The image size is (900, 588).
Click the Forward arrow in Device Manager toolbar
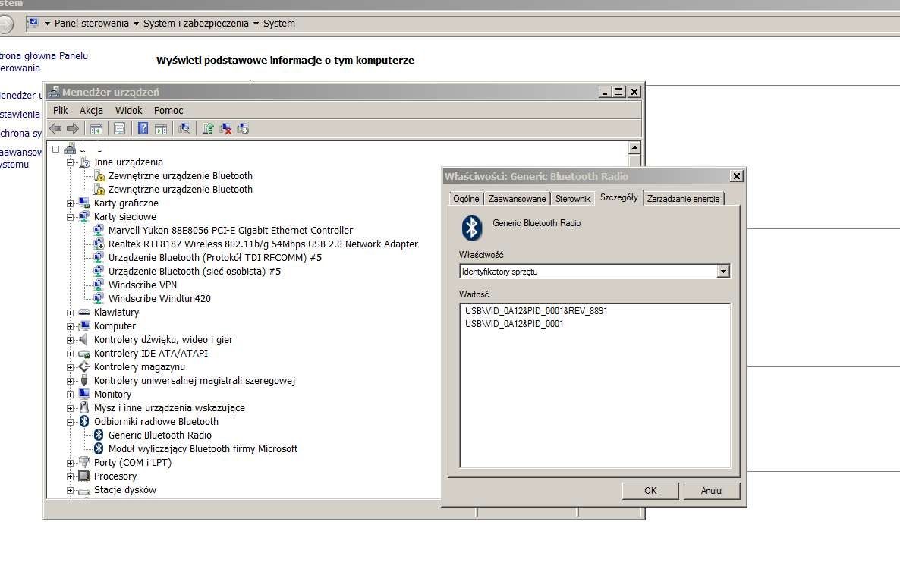[x=72, y=128]
